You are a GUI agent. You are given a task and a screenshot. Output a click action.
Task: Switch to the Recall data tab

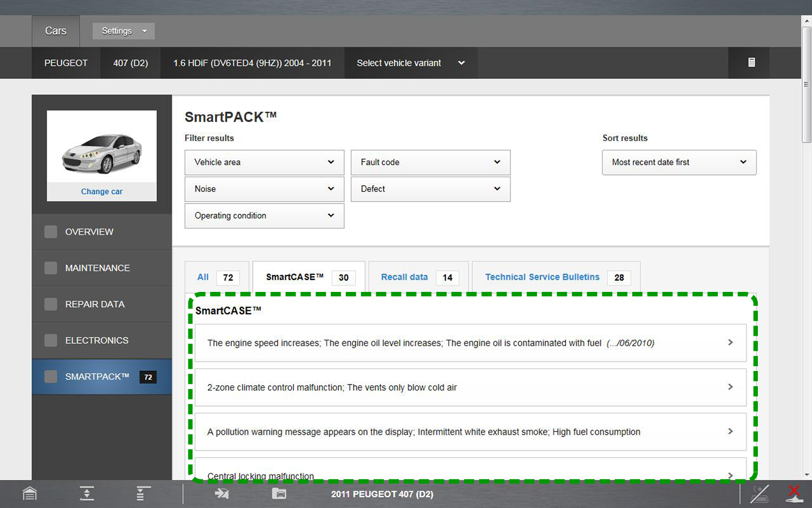tap(404, 277)
